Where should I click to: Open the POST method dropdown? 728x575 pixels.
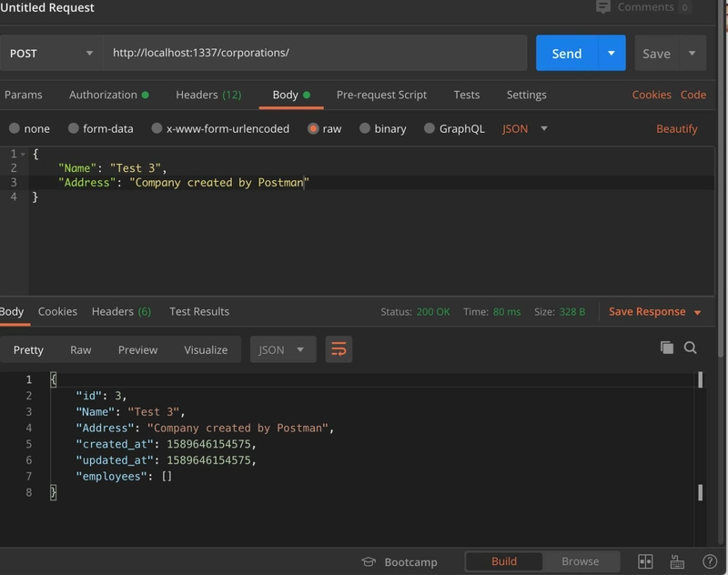51,54
